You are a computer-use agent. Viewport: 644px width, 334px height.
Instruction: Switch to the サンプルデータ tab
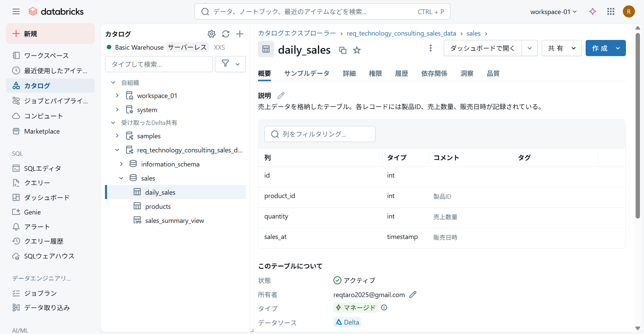coord(307,74)
